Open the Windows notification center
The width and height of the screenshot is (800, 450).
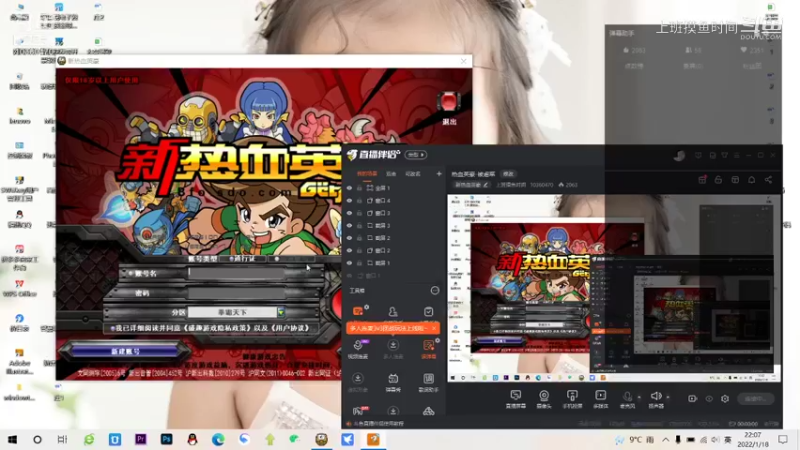783,439
